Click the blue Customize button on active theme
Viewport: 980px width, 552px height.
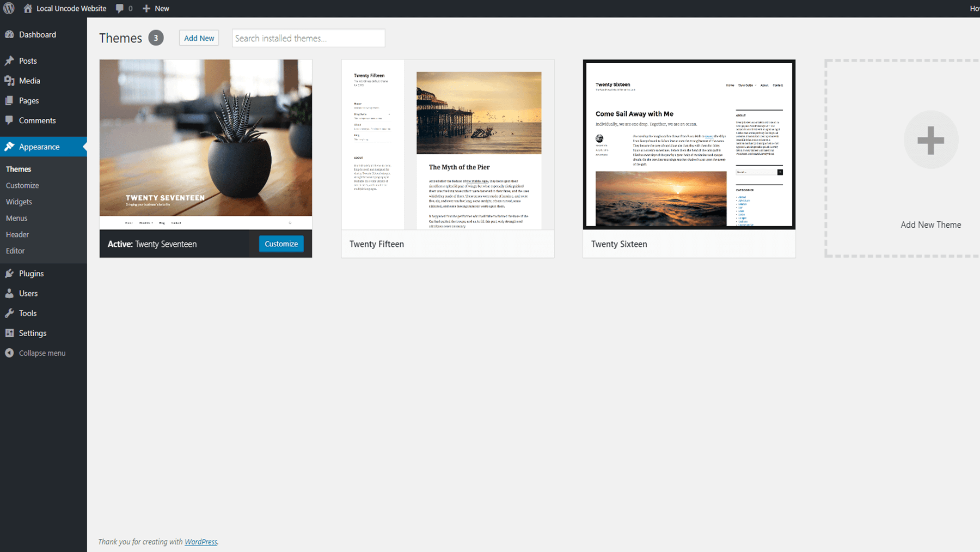click(281, 244)
